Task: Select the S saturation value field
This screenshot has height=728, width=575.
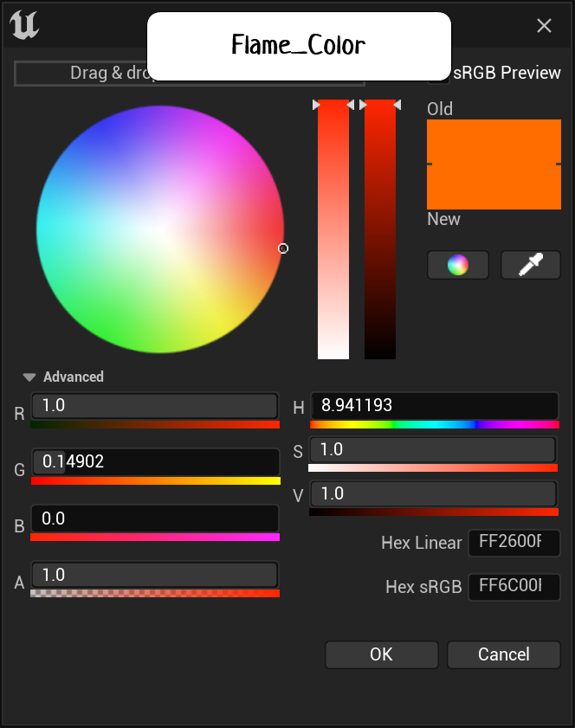Action: click(x=433, y=449)
